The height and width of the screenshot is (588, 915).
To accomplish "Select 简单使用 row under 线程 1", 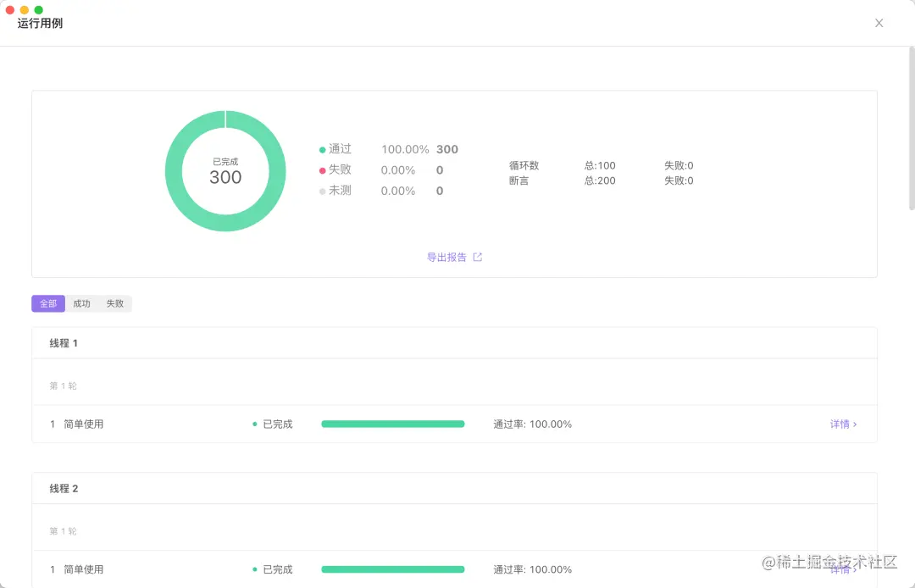I will (454, 424).
